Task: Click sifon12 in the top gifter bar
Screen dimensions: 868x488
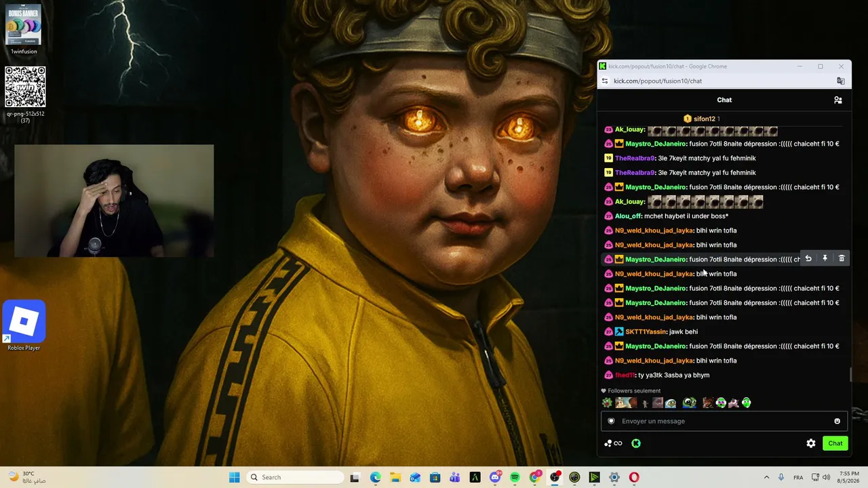Action: (702, 119)
